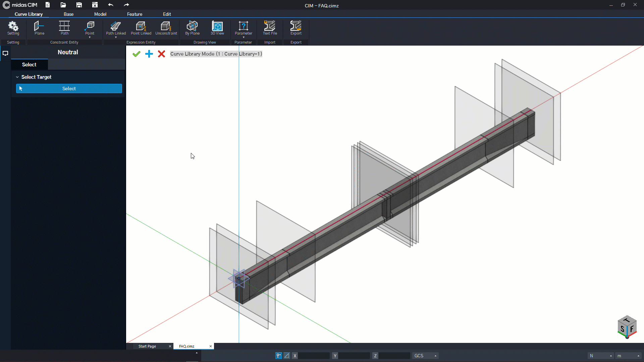Click the X coordinate input field

click(314, 356)
